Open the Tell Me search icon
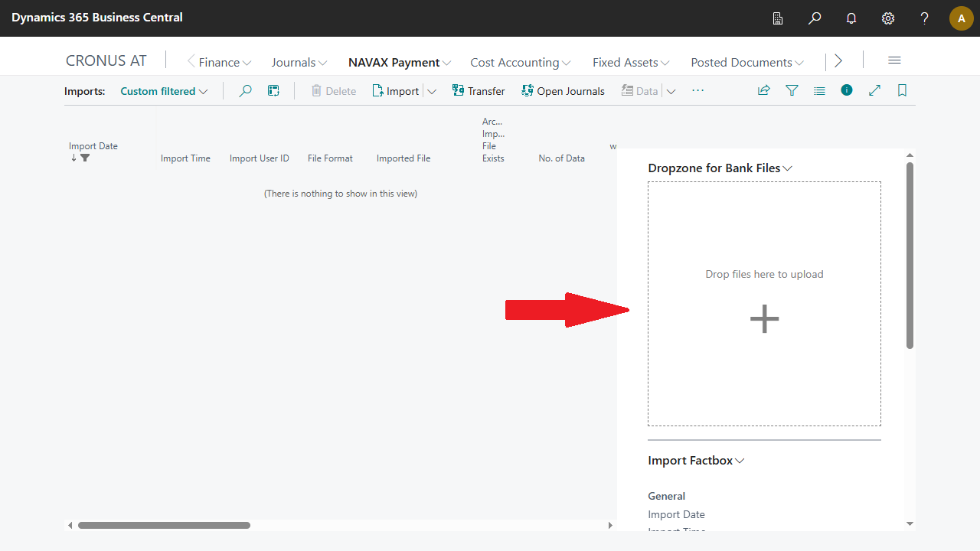The width and height of the screenshot is (980, 551). pyautogui.click(x=815, y=18)
